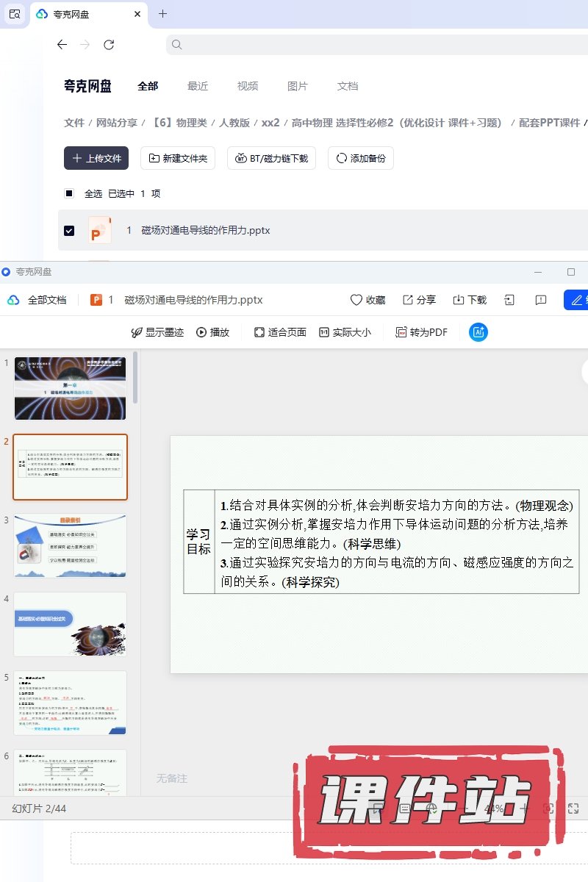This screenshot has height=882, width=588.
Task: Click the 分享 share icon
Action: click(419, 300)
